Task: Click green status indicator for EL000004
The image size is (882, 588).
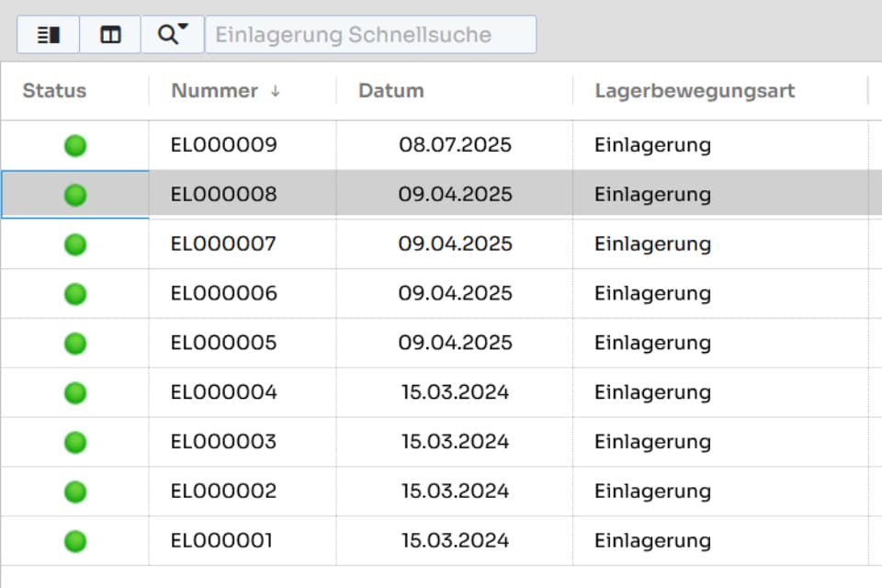Action: point(75,393)
